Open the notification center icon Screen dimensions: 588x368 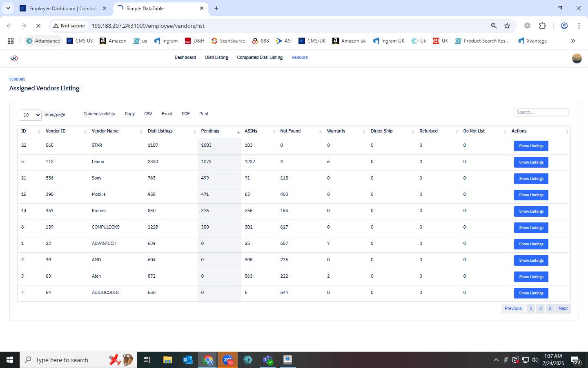[576, 360]
